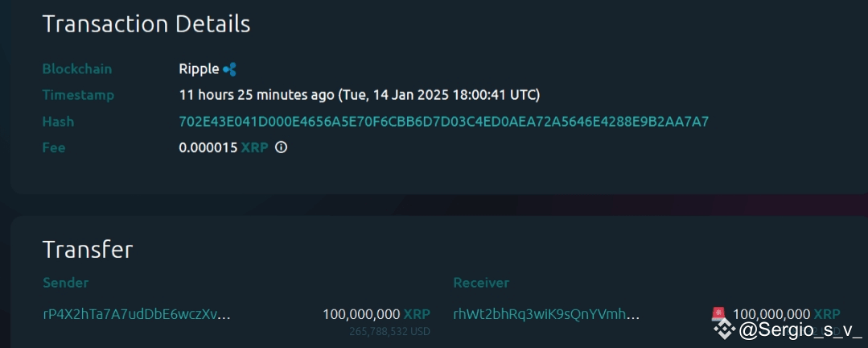This screenshot has width=868, height=348.
Task: Click the red siren alert icon
Action: pyautogui.click(x=718, y=313)
